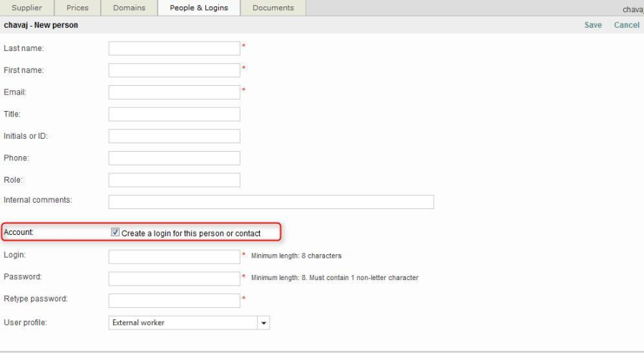
Task: Click the Internal comments field
Action: 270,202
